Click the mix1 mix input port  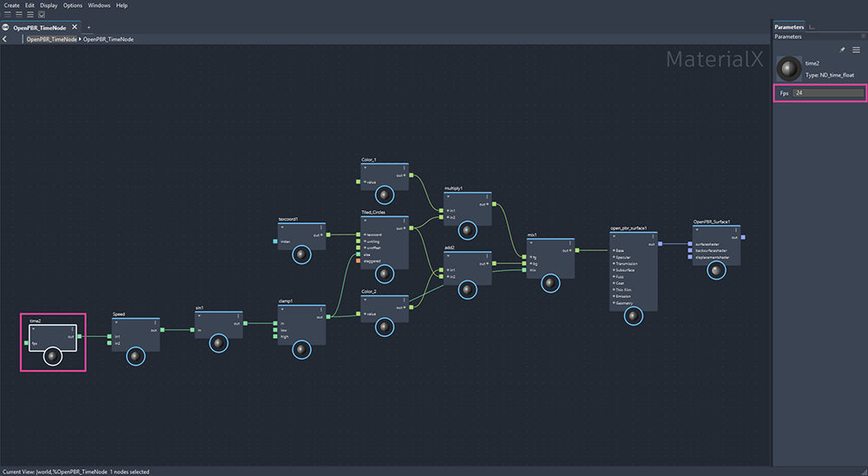coord(524,270)
